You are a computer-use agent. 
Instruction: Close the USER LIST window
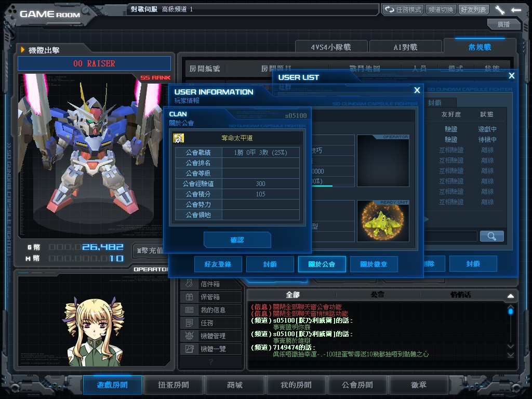coord(512,76)
